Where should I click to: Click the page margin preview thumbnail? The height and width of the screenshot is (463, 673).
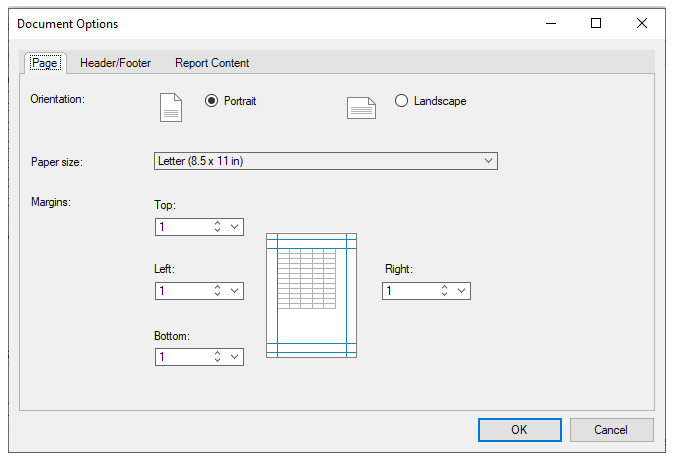pyautogui.click(x=311, y=295)
